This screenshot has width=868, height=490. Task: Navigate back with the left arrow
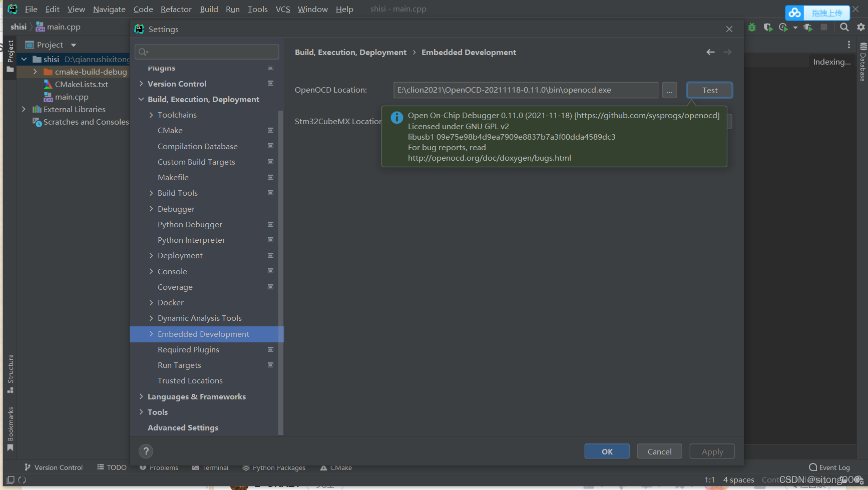710,52
